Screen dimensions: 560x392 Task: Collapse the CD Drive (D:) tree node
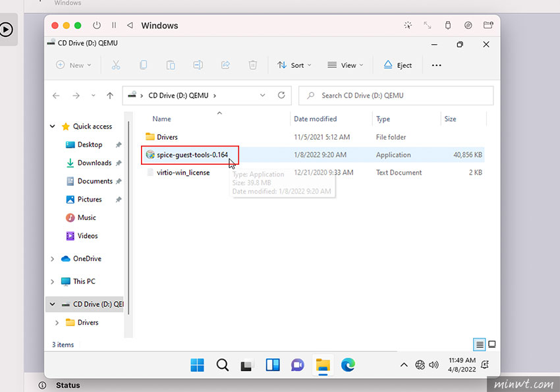52,304
